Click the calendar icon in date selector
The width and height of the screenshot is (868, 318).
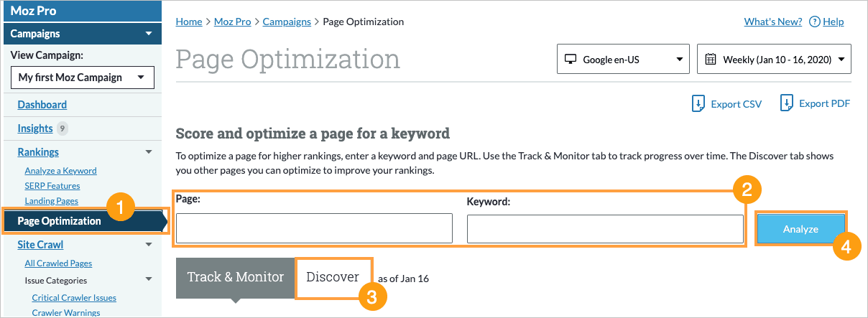(x=711, y=60)
